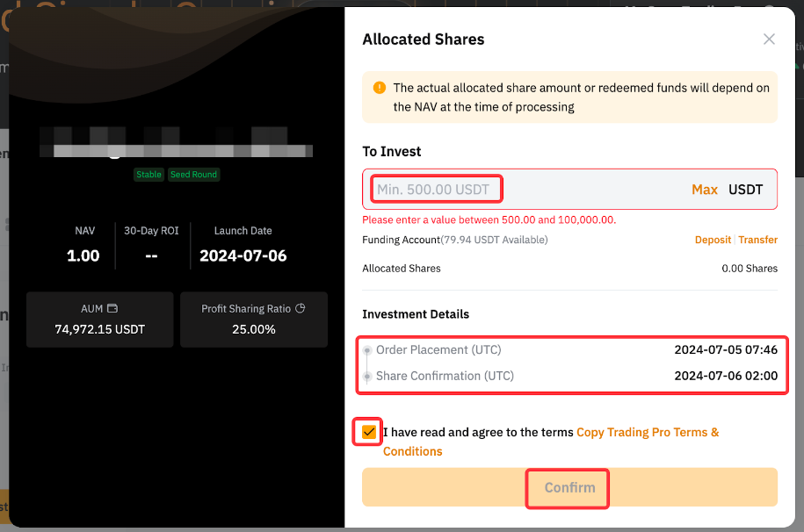Click the Profit Sharing Ratio 25.00% card
804x532 pixels.
[253, 320]
